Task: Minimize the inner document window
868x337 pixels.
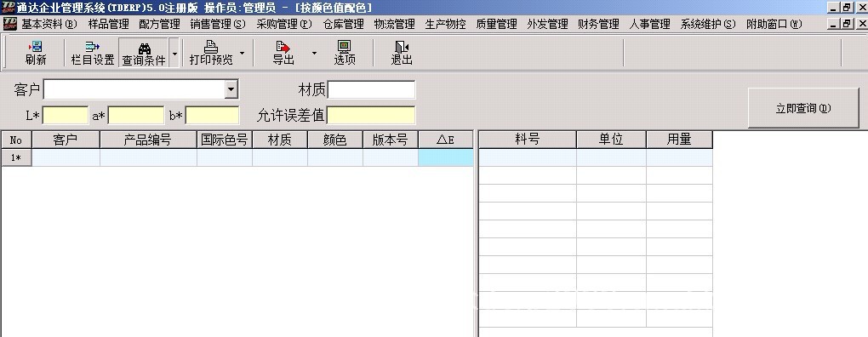Action: pyautogui.click(x=834, y=24)
